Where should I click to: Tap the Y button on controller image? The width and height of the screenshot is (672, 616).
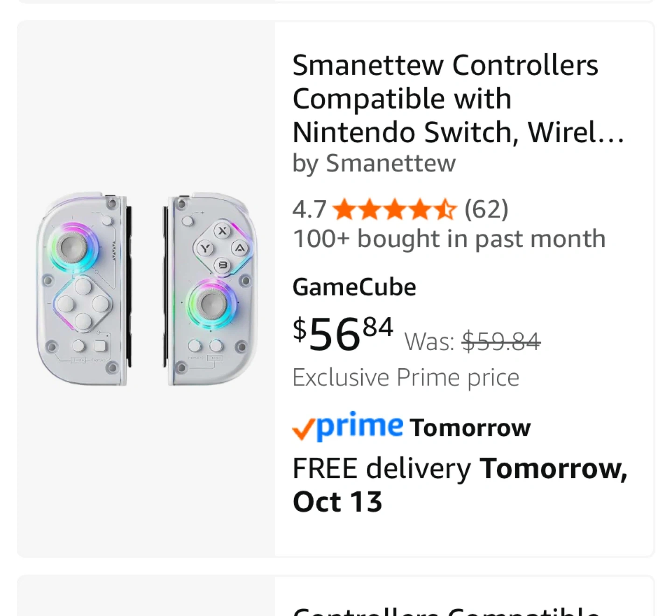pos(205,248)
